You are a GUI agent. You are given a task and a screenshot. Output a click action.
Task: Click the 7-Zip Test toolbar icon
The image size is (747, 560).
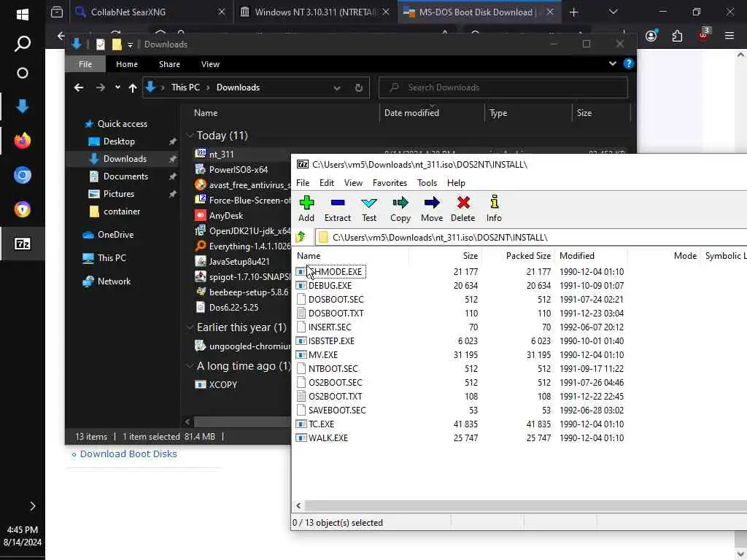pyautogui.click(x=368, y=203)
